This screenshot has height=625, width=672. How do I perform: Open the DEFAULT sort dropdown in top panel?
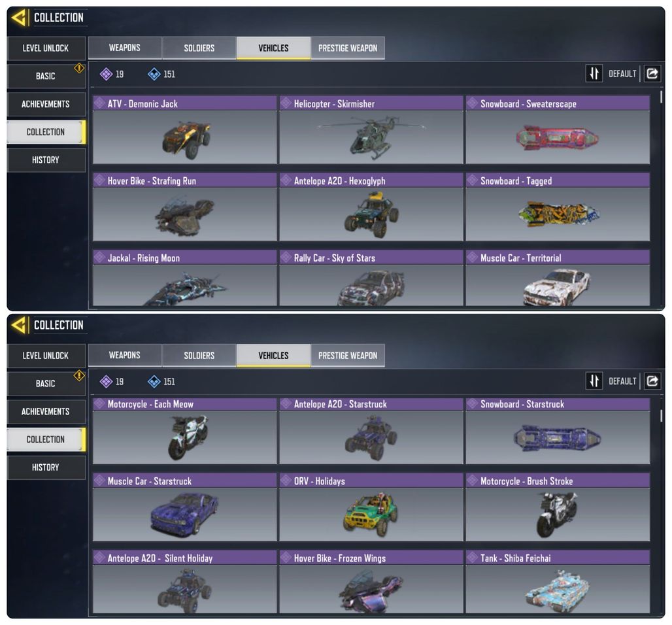tap(622, 74)
